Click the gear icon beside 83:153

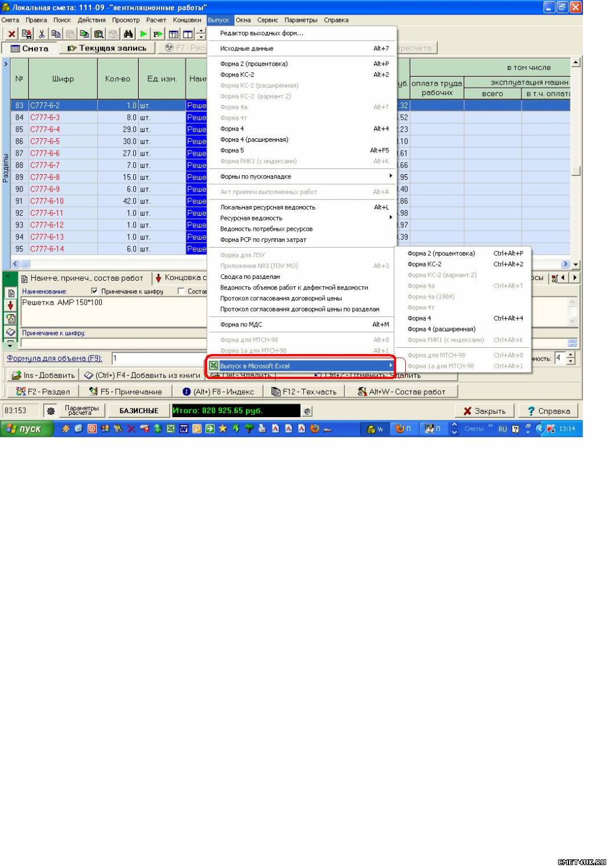point(51,411)
